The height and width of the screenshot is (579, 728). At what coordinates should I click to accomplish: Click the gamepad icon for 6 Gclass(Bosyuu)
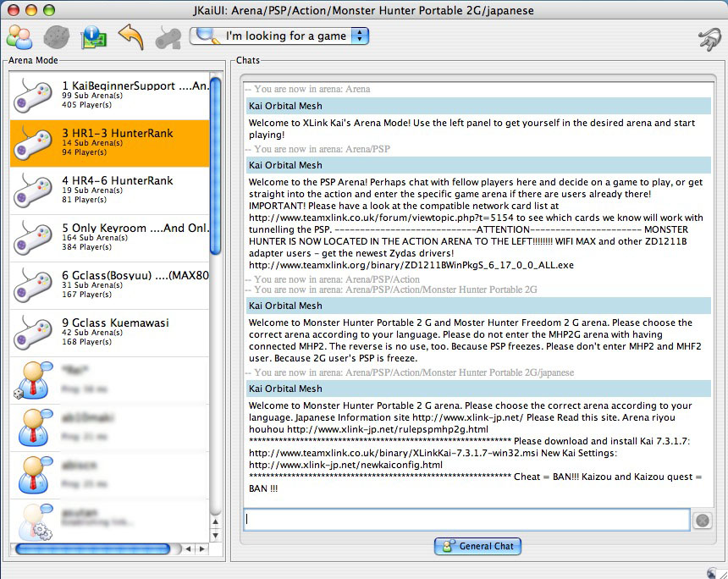(x=33, y=285)
